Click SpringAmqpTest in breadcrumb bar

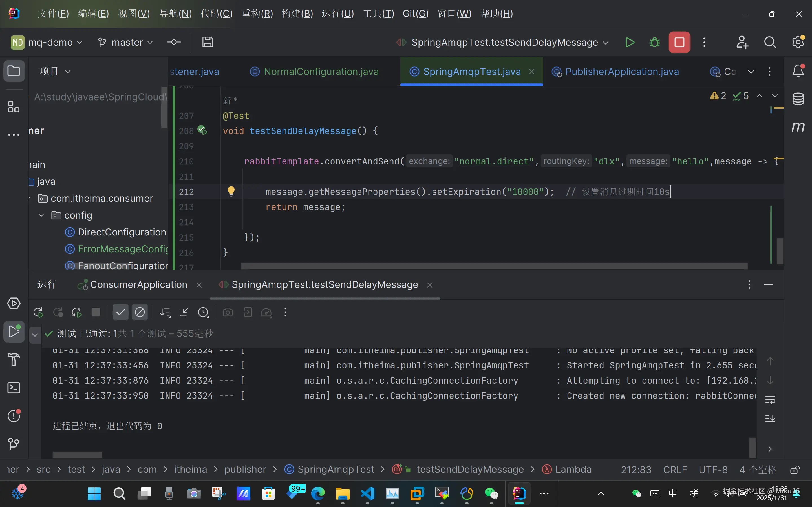(336, 469)
